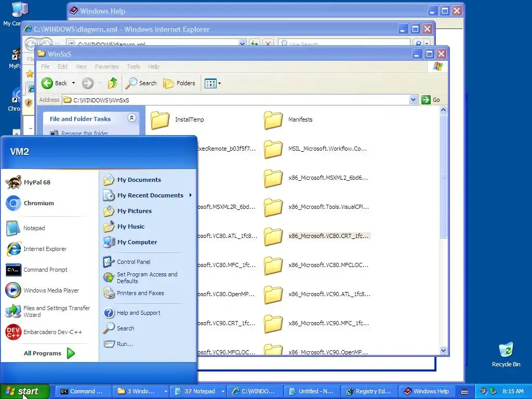Image resolution: width=532 pixels, height=399 pixels.
Task: Switch to the C:\WINDO... Internet Explorer taskbar button
Action: tap(255, 391)
